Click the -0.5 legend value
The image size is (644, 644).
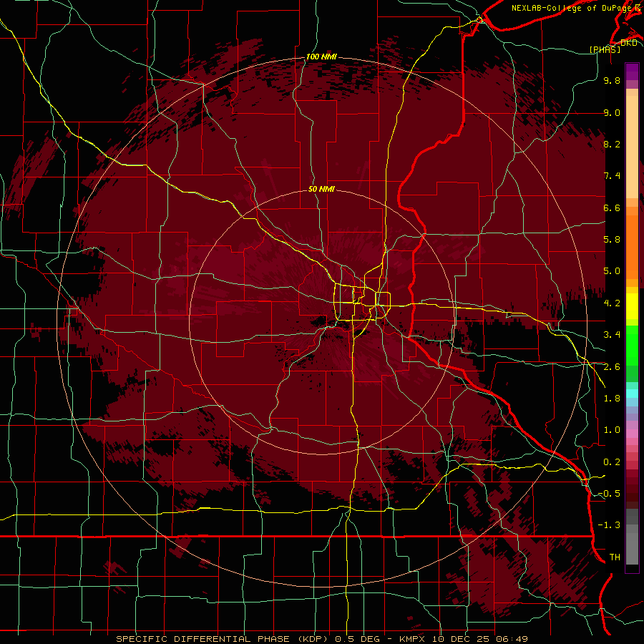pyautogui.click(x=609, y=494)
